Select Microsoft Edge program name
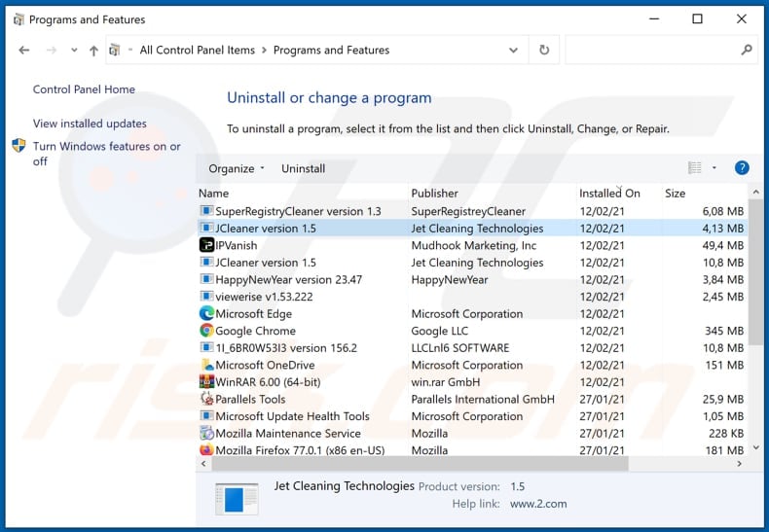 click(253, 313)
